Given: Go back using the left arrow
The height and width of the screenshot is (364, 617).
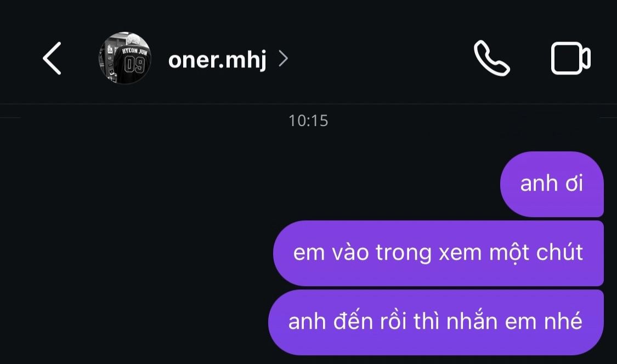Looking at the screenshot, I should pyautogui.click(x=52, y=58).
